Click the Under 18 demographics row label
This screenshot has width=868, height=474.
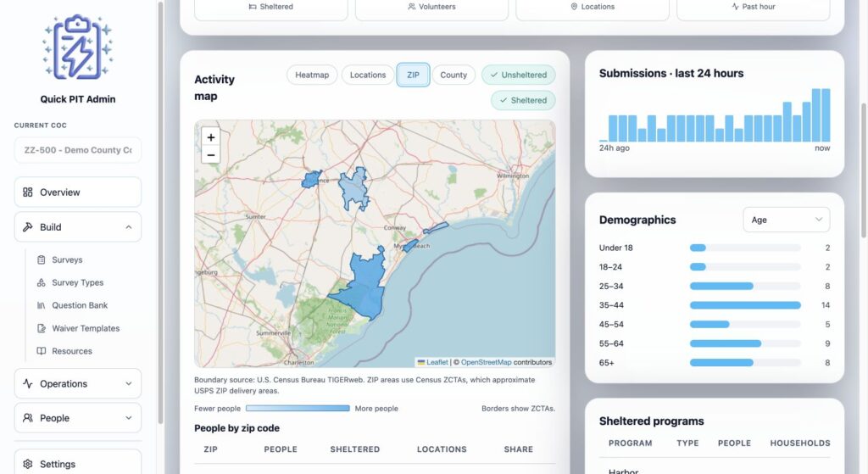615,248
